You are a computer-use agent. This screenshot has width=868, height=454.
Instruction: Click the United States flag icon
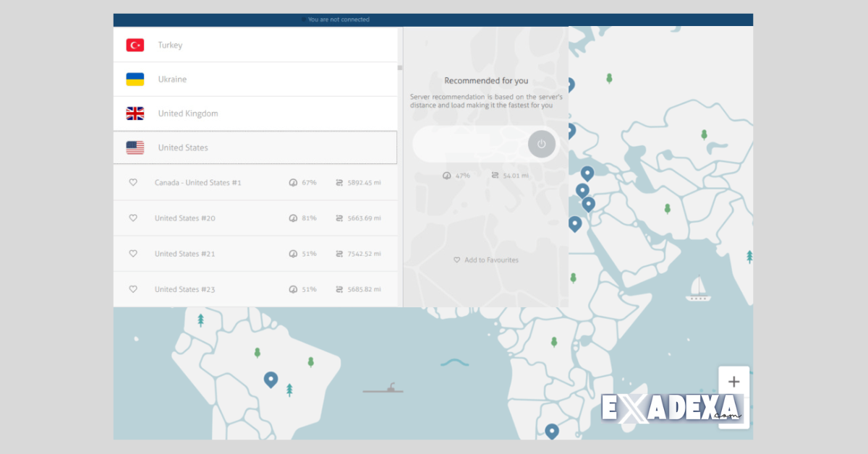pyautogui.click(x=134, y=147)
